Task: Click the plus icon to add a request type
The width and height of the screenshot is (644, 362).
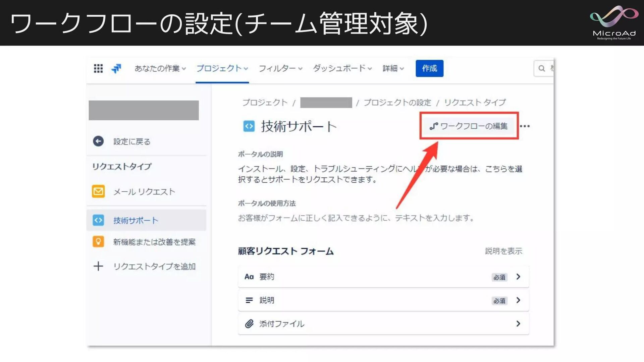Action: tap(98, 266)
